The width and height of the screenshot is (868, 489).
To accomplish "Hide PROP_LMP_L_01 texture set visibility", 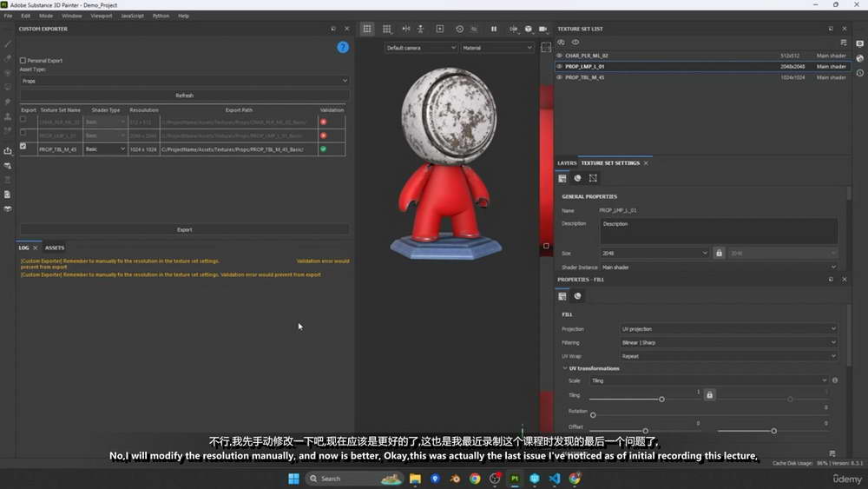I will [559, 67].
